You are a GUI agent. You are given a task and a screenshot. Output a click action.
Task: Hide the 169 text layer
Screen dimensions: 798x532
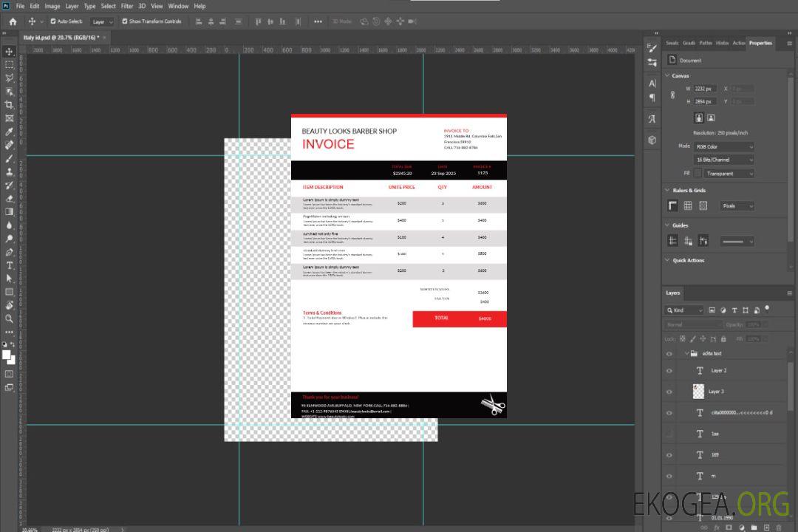(669, 455)
